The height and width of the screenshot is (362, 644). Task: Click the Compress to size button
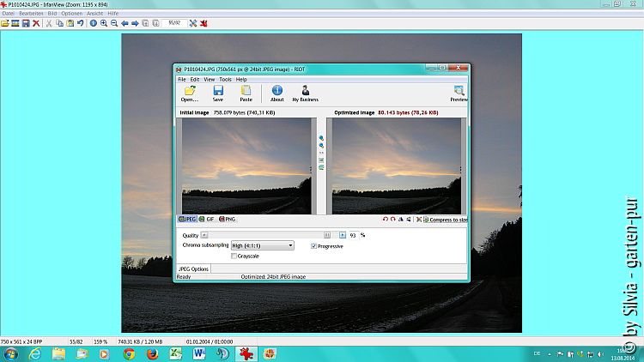445,220
